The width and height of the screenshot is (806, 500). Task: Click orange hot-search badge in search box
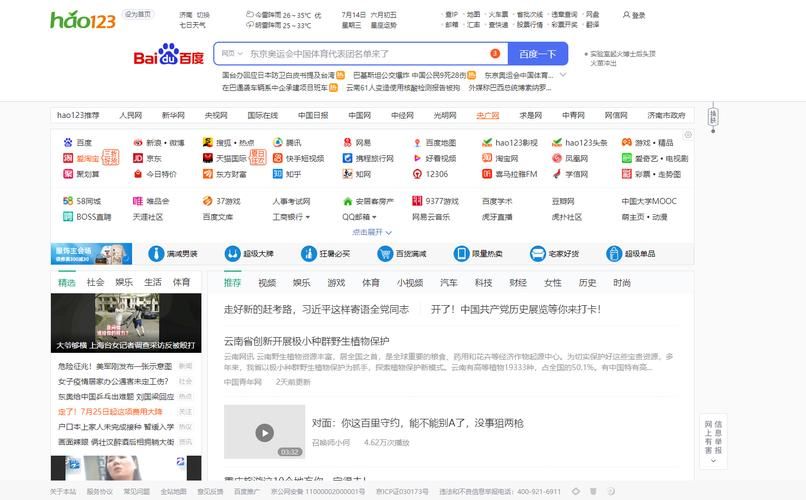[x=495, y=53]
